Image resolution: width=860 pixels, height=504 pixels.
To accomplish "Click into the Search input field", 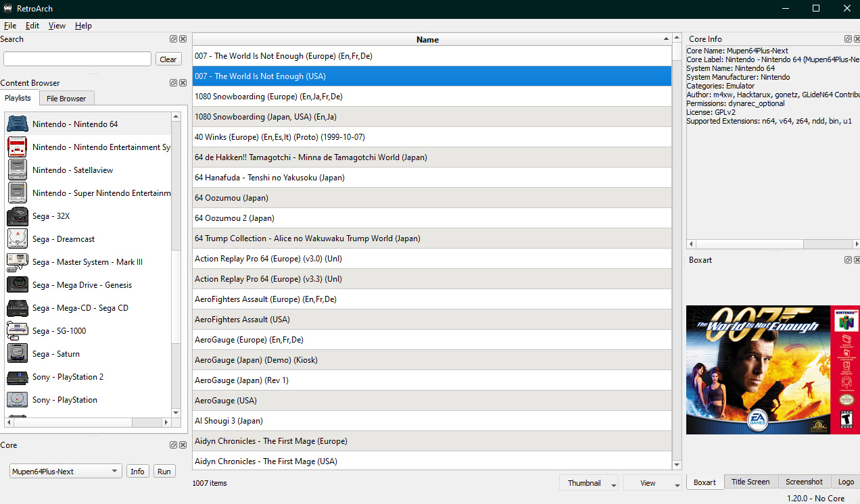I will point(77,59).
